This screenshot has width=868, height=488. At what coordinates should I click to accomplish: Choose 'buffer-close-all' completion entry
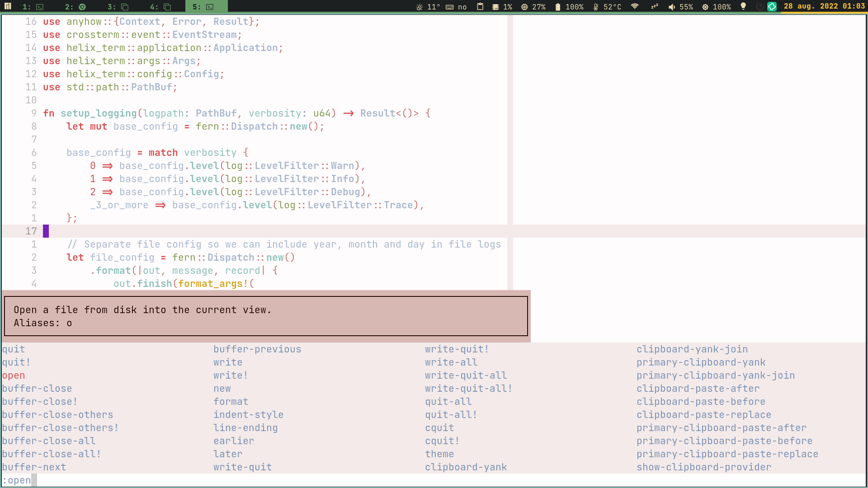click(49, 441)
